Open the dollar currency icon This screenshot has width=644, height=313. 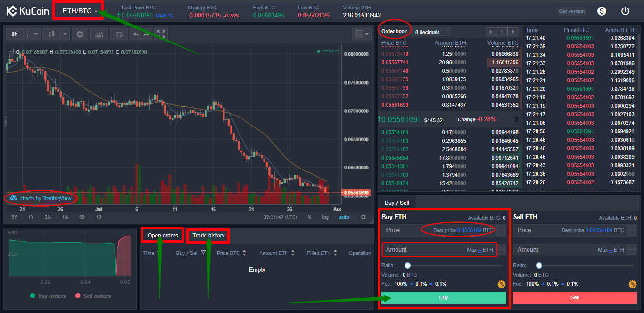point(602,11)
